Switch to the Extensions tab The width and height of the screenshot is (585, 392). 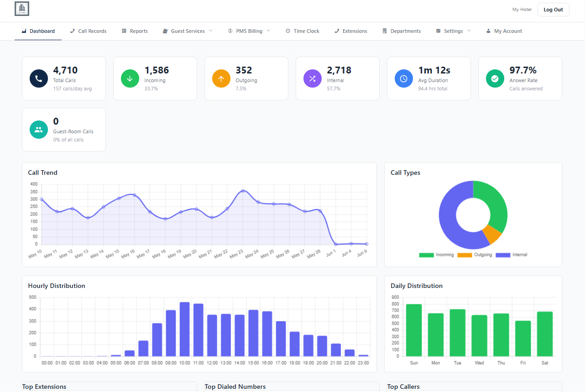click(x=350, y=31)
